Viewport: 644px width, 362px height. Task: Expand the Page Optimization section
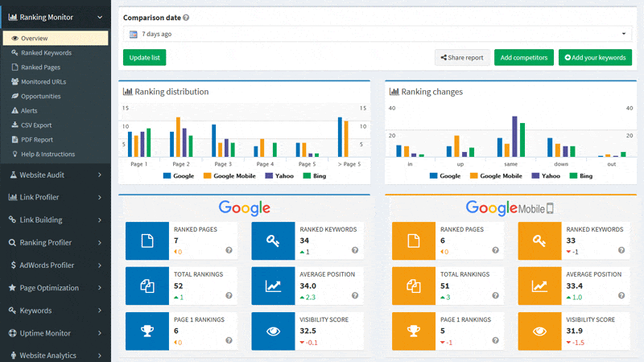click(x=56, y=288)
